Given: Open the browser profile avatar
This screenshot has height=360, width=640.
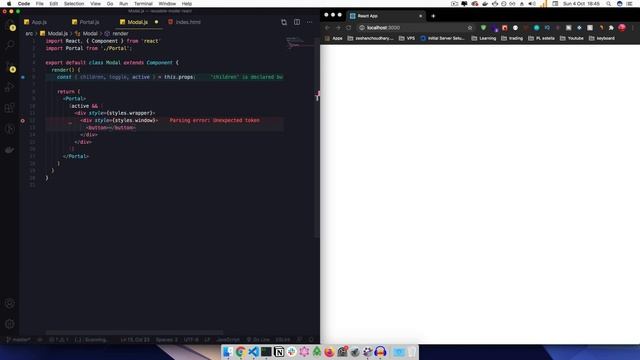Looking at the screenshot, I should 622,28.
